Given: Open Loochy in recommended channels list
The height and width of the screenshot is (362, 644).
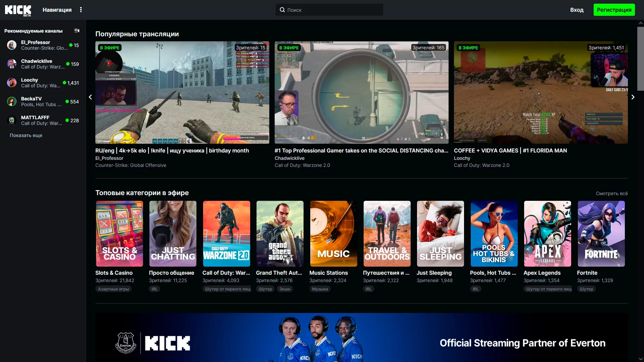Looking at the screenshot, I should coord(43,83).
